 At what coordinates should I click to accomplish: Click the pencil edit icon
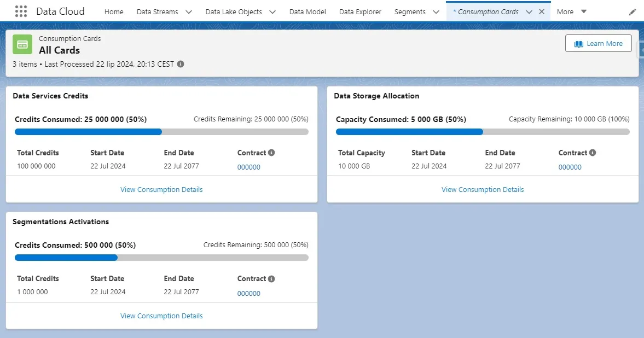(x=633, y=11)
